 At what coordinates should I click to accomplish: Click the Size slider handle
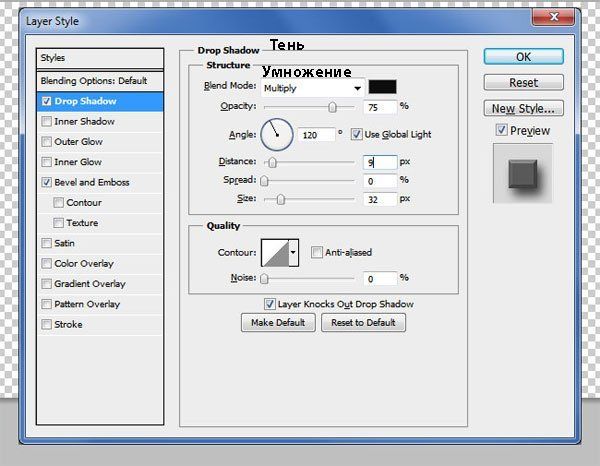point(280,199)
